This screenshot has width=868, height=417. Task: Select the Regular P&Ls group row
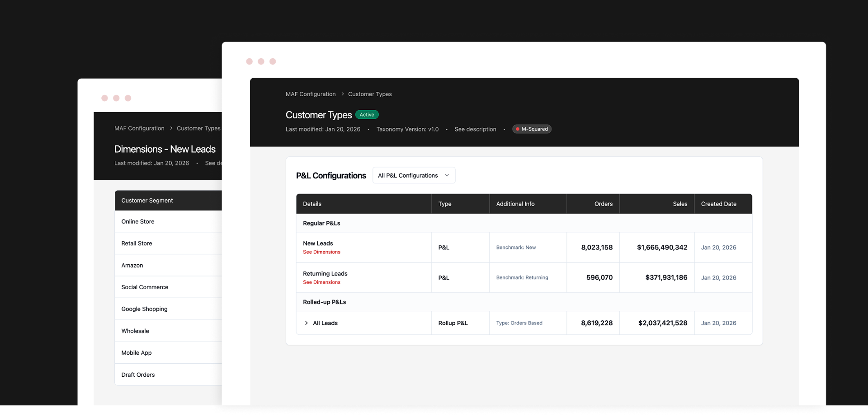click(x=524, y=223)
